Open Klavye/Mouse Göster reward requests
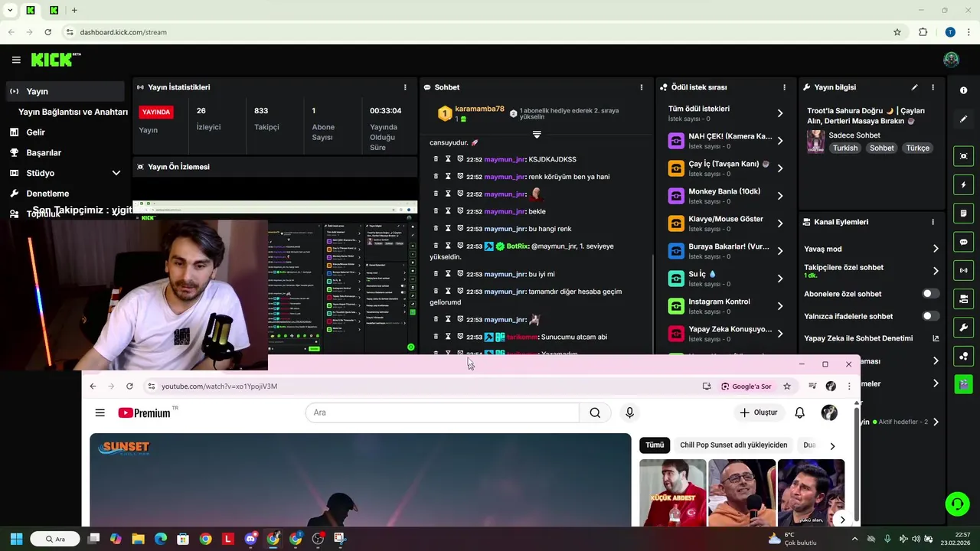 tap(726, 223)
